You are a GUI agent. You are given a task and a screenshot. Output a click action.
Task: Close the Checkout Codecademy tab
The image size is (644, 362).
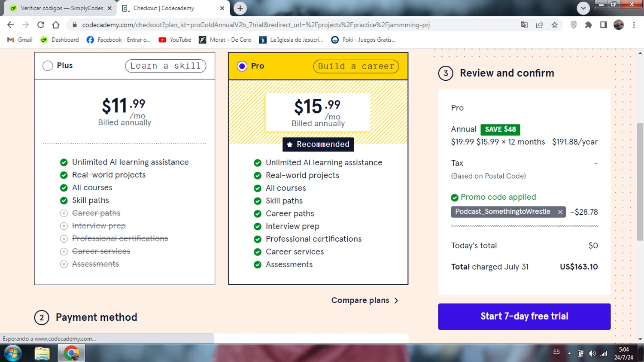(222, 8)
